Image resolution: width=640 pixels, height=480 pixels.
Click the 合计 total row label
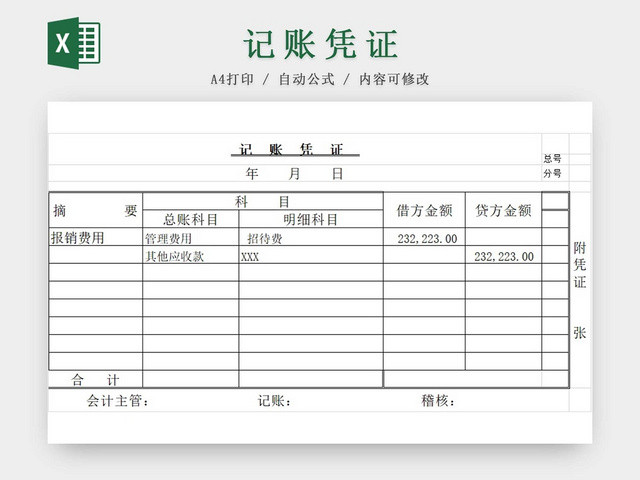(x=96, y=380)
